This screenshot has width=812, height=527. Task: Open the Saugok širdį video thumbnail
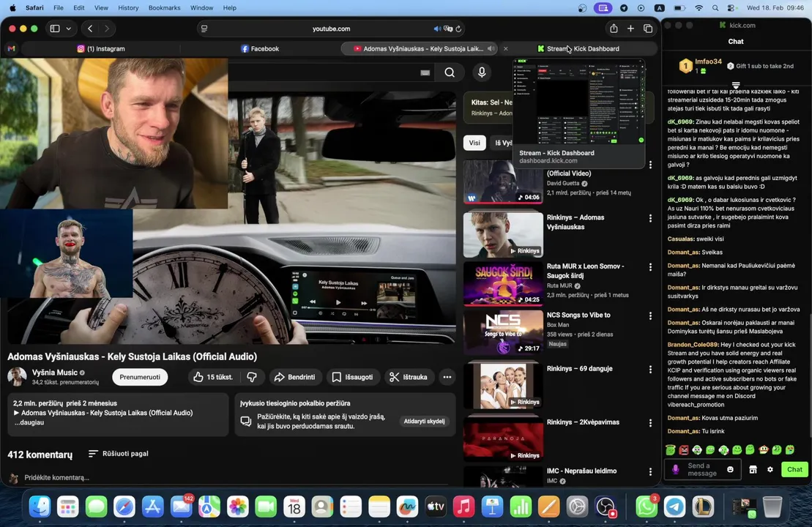coord(503,284)
